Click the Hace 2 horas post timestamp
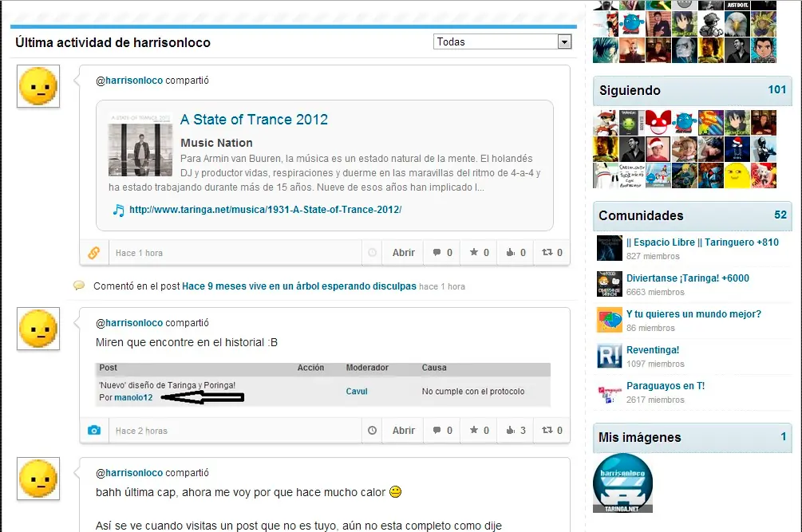The height and width of the screenshot is (532, 802). pyautogui.click(x=141, y=431)
